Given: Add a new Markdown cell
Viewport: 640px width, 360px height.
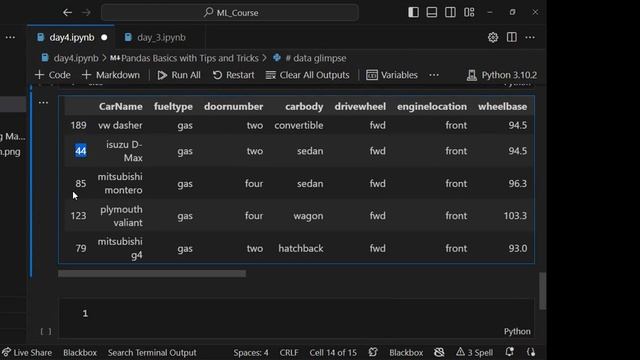Looking at the screenshot, I should tap(111, 75).
